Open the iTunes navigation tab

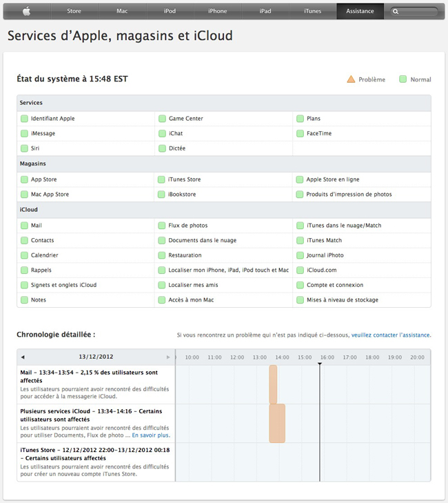313,11
